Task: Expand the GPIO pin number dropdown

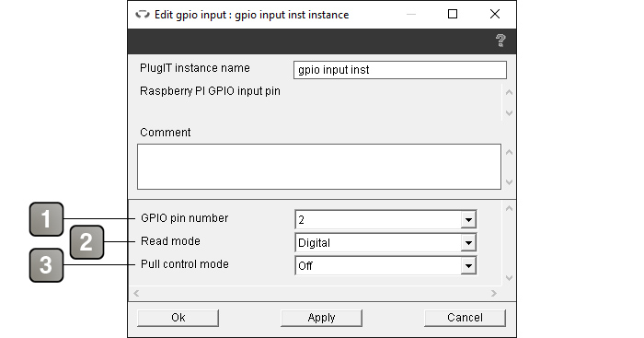Action: click(468, 219)
